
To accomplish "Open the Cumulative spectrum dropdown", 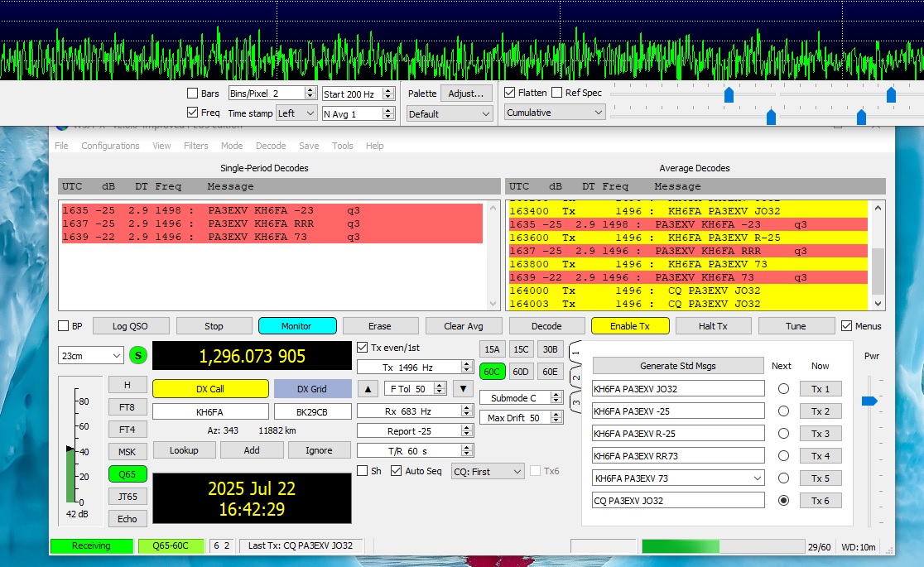I will pyautogui.click(x=555, y=113).
